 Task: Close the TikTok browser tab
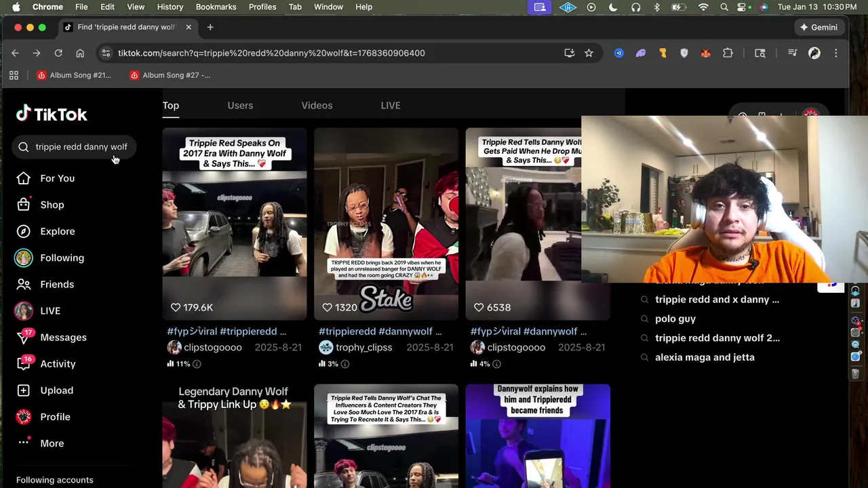(189, 27)
